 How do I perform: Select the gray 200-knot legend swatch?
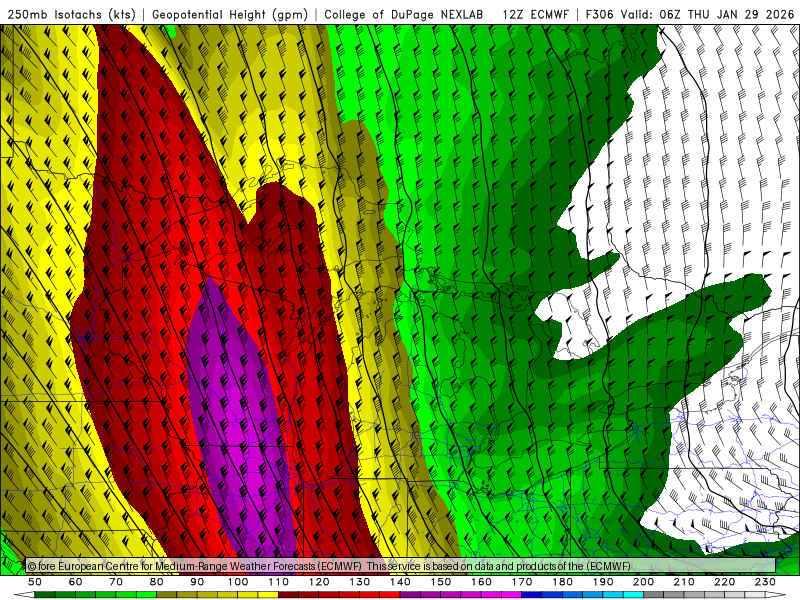tap(654, 595)
